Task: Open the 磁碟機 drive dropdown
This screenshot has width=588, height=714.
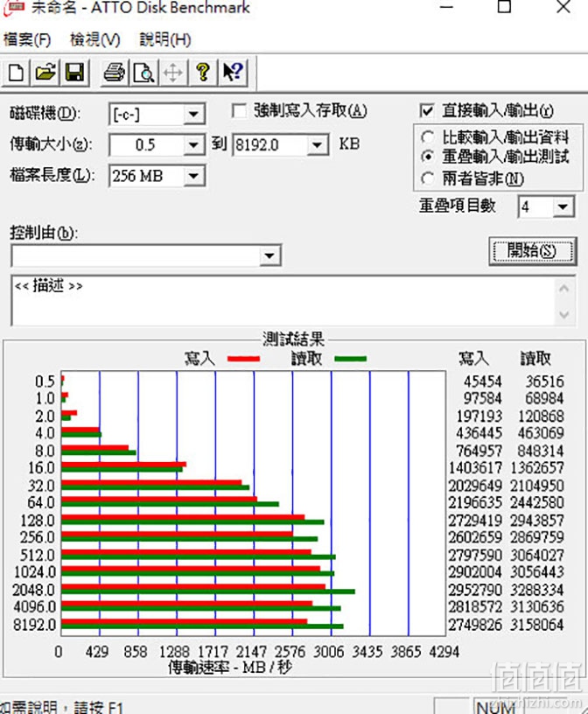Action: 193,114
